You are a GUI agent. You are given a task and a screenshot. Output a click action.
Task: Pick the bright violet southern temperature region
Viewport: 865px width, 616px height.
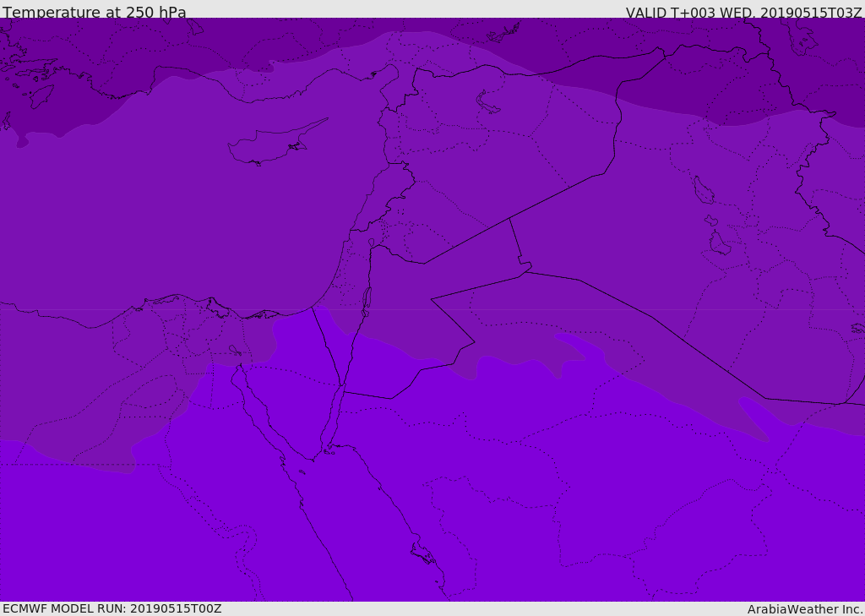tap(507, 507)
